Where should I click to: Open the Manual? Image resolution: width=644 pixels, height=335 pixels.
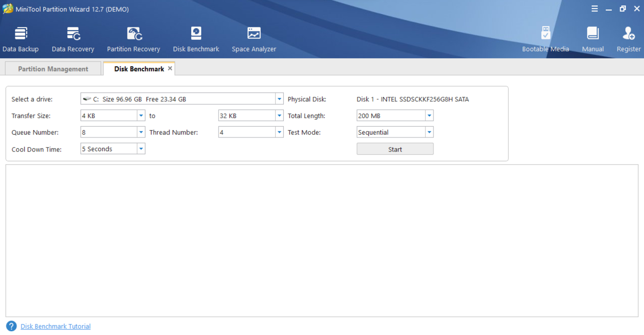593,39
